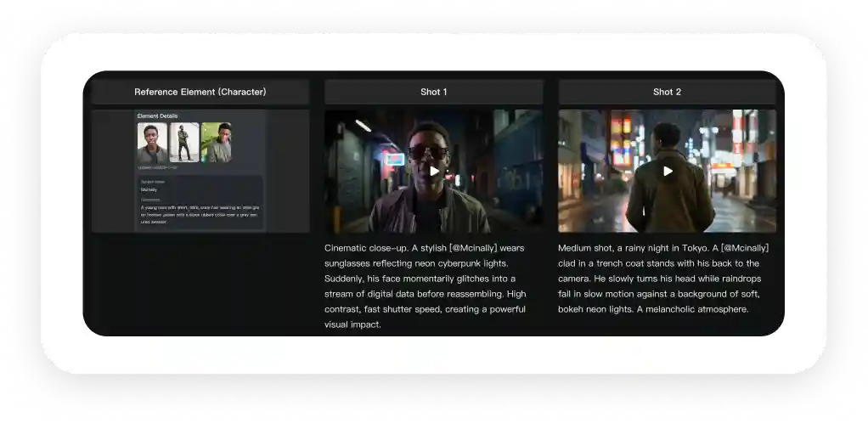Click the subject name Mcinally field
The height and width of the screenshot is (423, 868).
coord(149,189)
